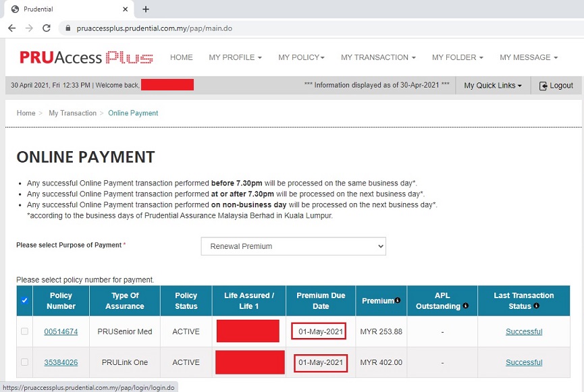Screen dimensions: 584x392
Task: Click the browser forward arrow
Action: coord(29,28)
